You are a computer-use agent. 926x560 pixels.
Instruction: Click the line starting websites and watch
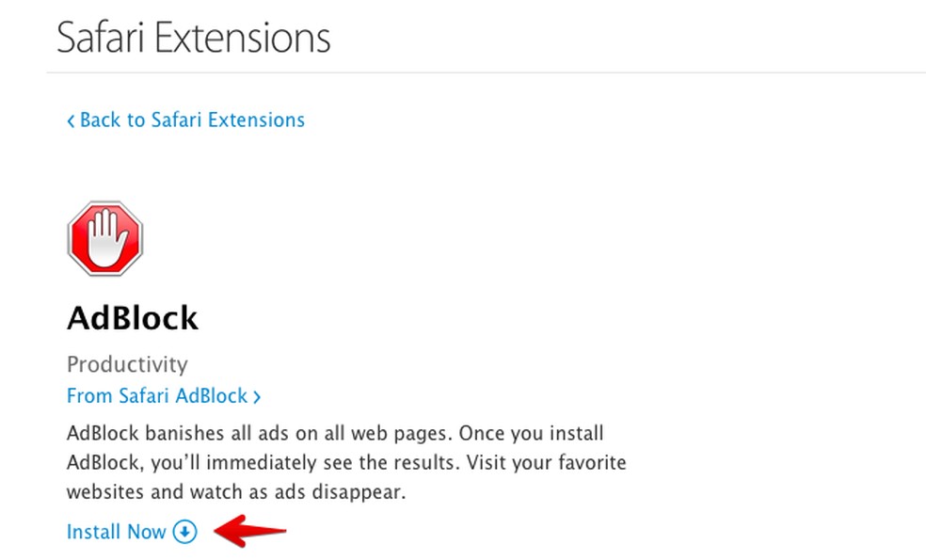click(x=235, y=492)
